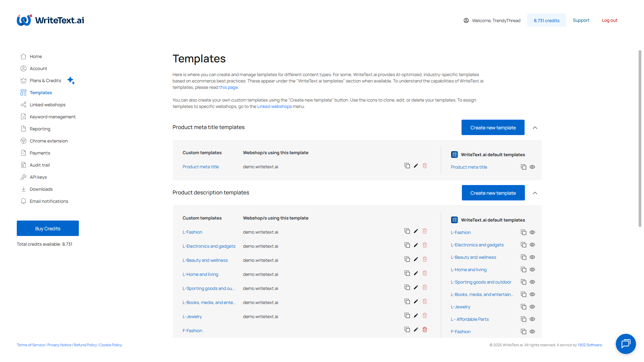This screenshot has width=644, height=362.
Task: Collapse the Product meta title templates section
Action: click(535, 127)
